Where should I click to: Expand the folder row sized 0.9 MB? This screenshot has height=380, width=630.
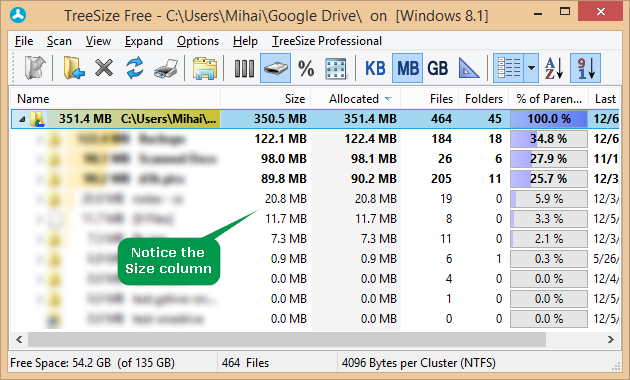click(x=39, y=259)
